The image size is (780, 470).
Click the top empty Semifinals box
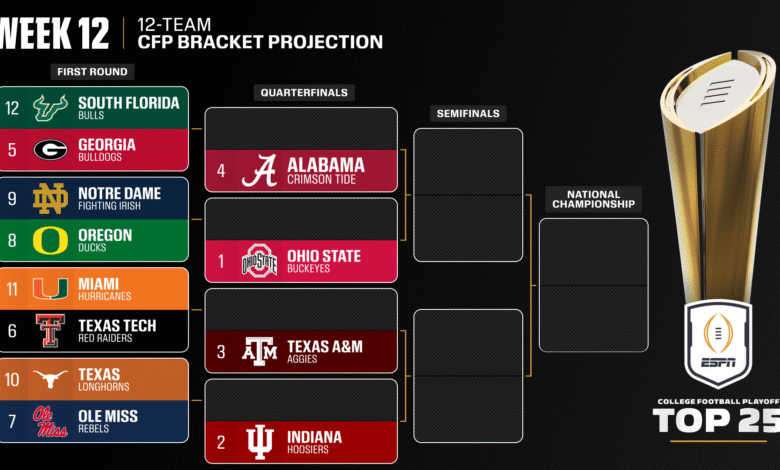click(468, 161)
